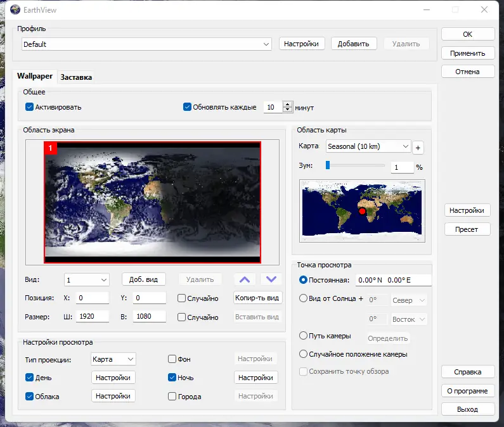Click the EarthView globe icon in title bar

coord(15,10)
